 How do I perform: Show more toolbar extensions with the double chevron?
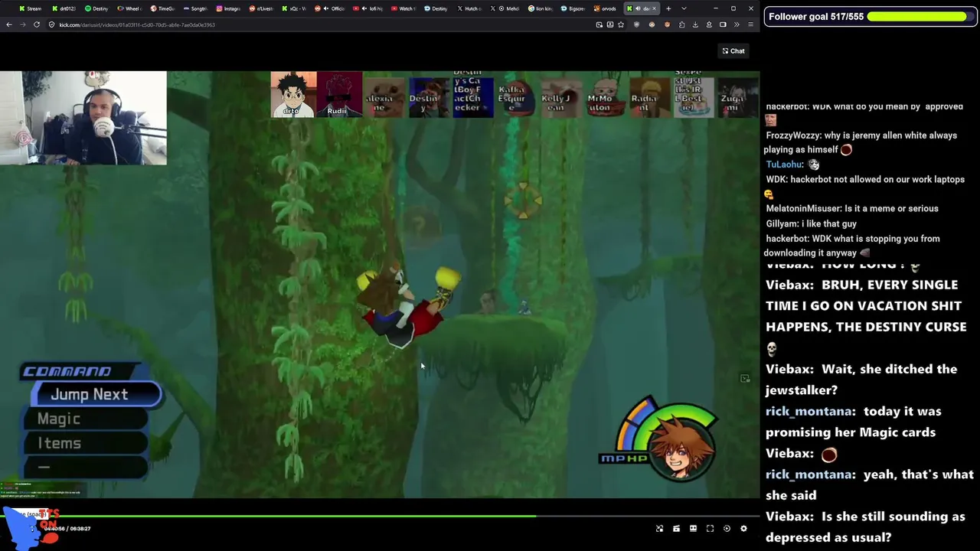tap(737, 24)
